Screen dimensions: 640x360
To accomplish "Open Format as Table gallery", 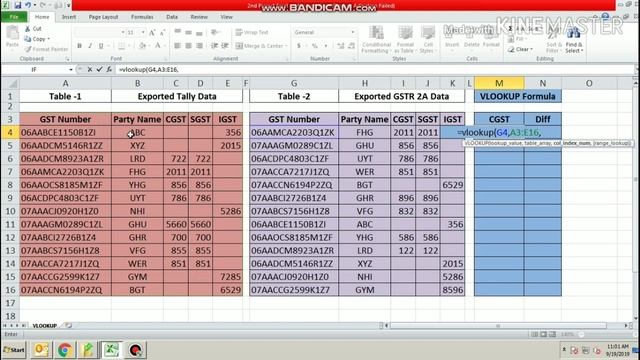I will click(x=404, y=39).
